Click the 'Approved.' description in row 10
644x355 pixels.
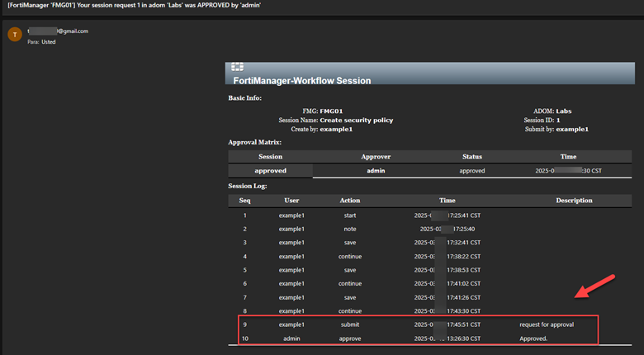(533, 338)
